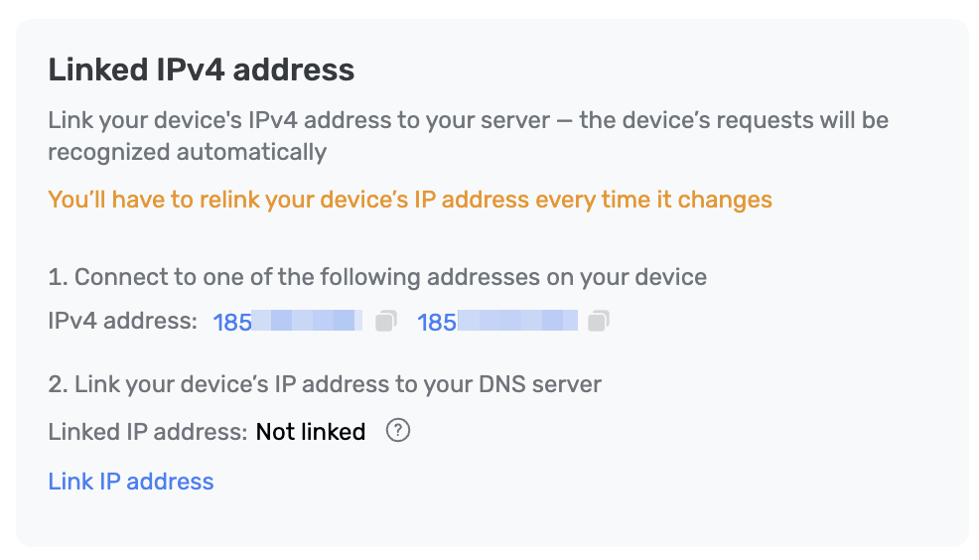Viewport: 979px width, 560px height.
Task: Select the first 185 IPv4 address link
Action: (288, 322)
